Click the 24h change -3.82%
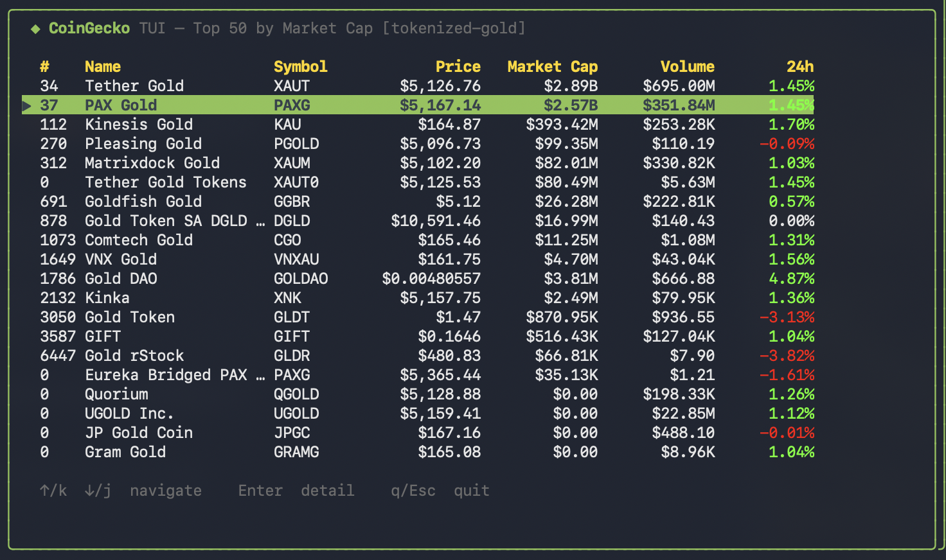Image resolution: width=946 pixels, height=560 pixels. (787, 356)
